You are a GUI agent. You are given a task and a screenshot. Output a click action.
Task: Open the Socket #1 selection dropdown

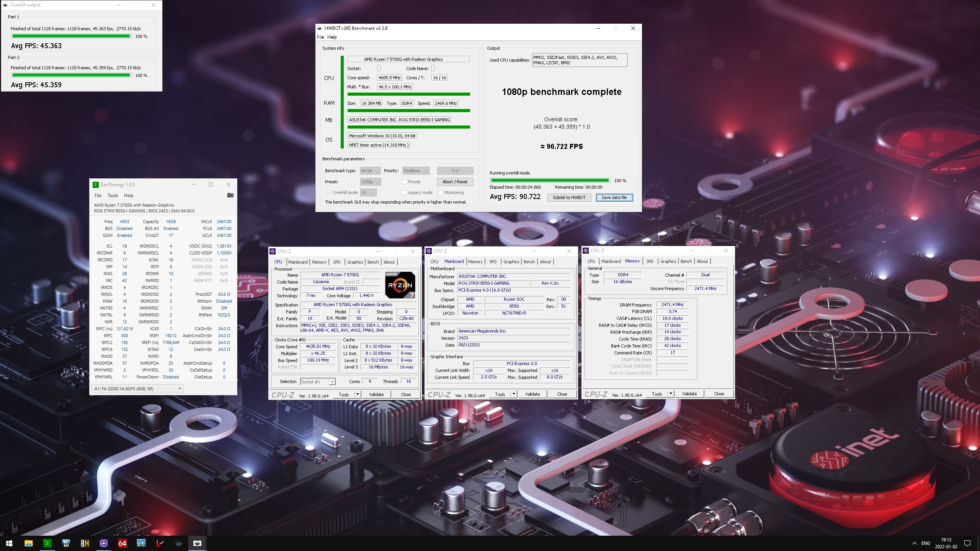pyautogui.click(x=318, y=381)
